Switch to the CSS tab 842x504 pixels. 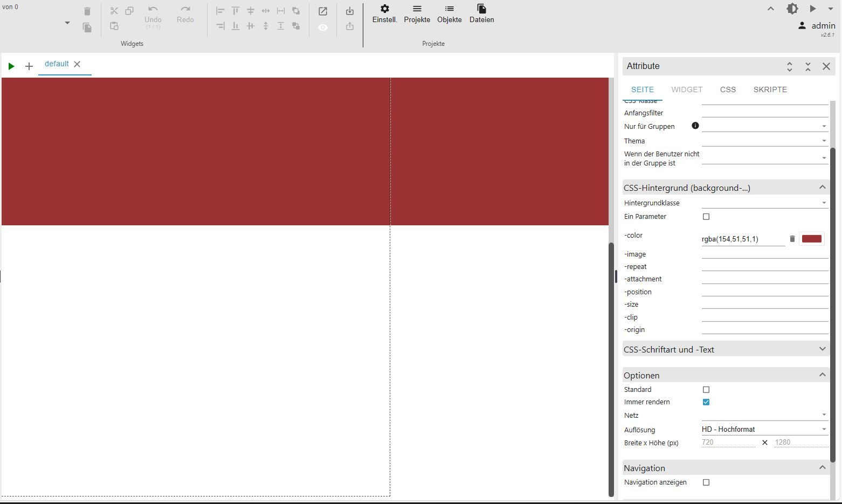[728, 89]
